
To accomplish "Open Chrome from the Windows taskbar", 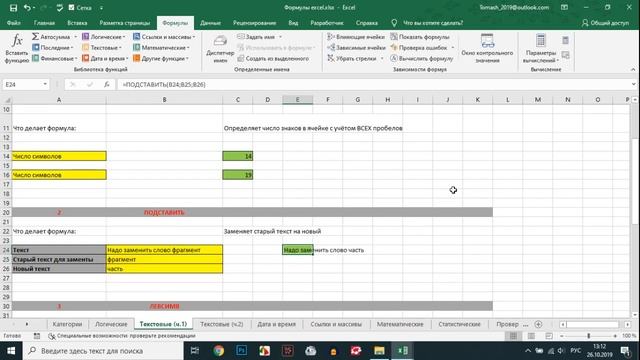I will click(219, 351).
